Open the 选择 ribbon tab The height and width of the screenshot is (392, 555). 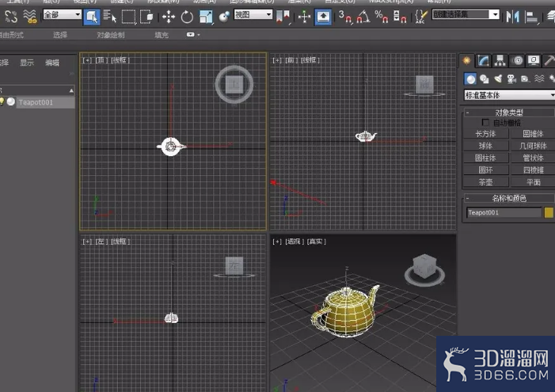pyautogui.click(x=60, y=35)
